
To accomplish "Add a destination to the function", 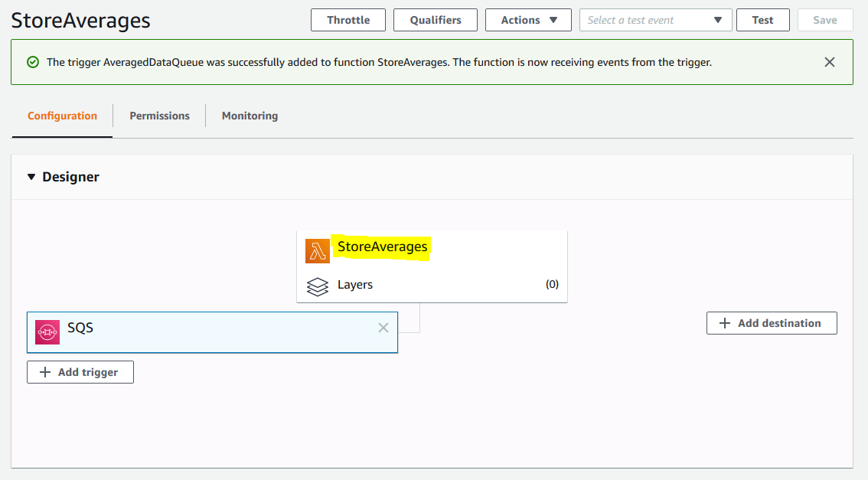I will [x=772, y=323].
